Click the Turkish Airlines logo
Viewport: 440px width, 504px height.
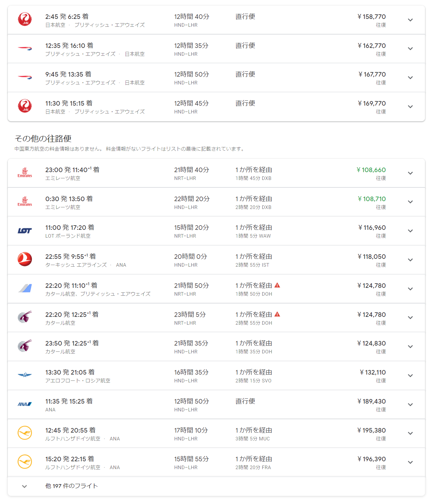click(25, 259)
